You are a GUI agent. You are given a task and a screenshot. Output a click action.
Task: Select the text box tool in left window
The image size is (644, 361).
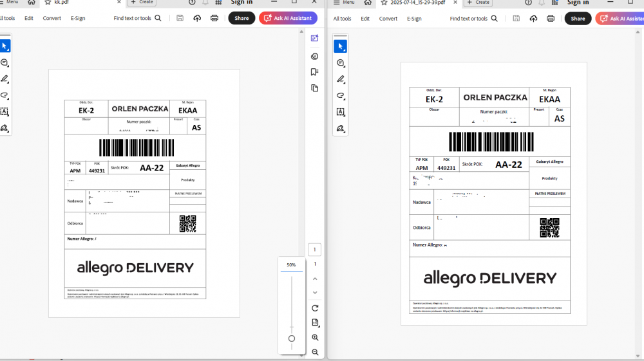click(5, 111)
